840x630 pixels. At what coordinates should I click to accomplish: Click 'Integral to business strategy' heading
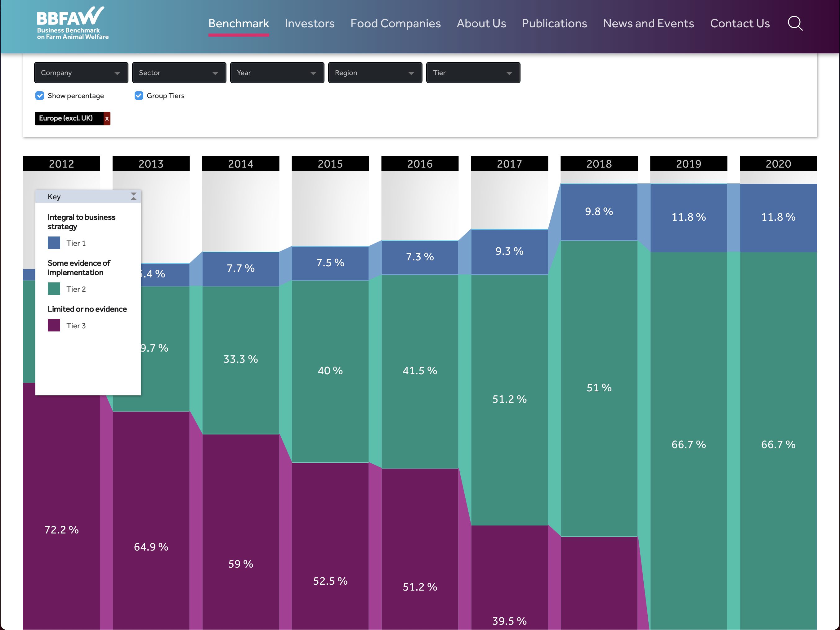(x=81, y=222)
